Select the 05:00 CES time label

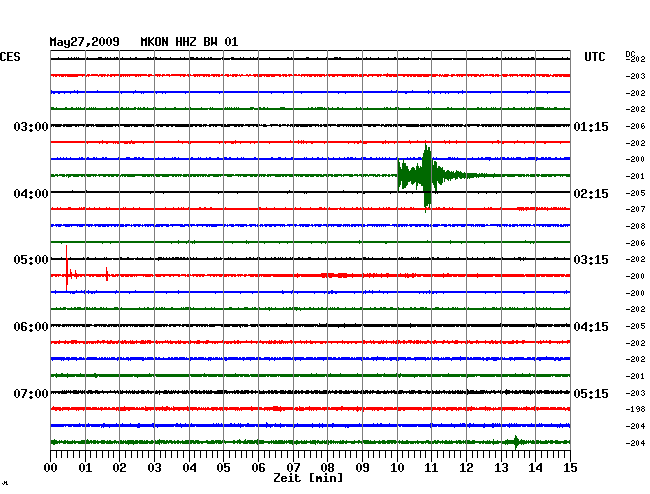pos(31,260)
